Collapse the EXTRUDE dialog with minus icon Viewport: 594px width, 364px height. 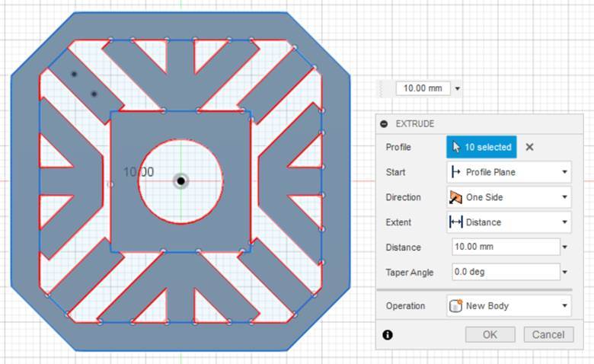(x=384, y=124)
